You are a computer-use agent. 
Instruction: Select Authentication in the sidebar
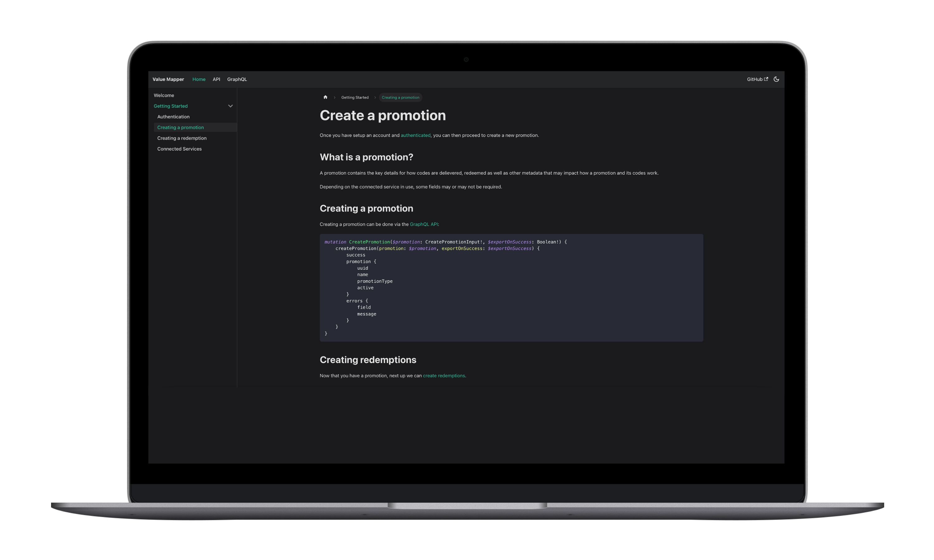[173, 117]
